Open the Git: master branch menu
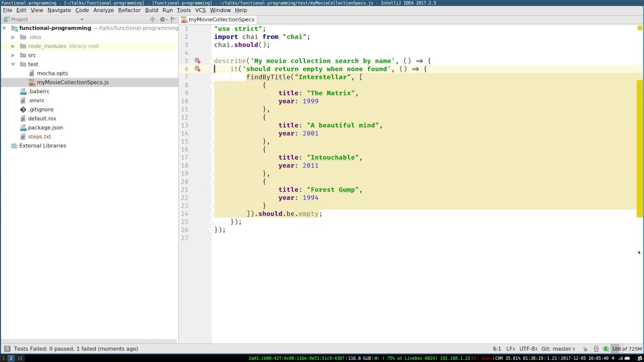644x362 pixels. pyautogui.click(x=558, y=349)
